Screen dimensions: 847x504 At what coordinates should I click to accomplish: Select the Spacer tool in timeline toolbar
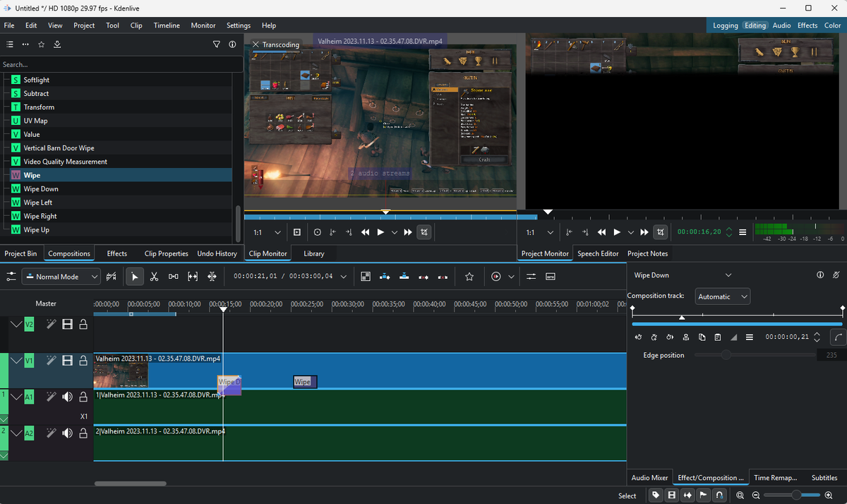tap(173, 277)
